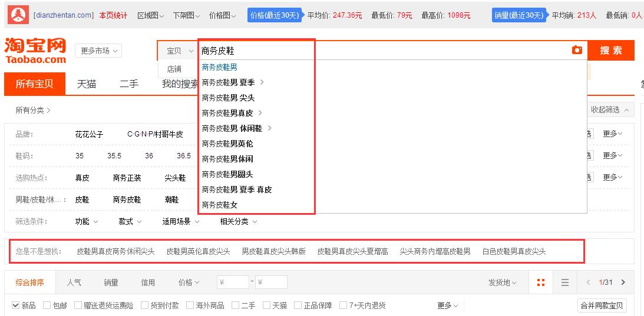This screenshot has height=316, width=644.
Task: Switch to list view layout icon
Action: (x=564, y=282)
